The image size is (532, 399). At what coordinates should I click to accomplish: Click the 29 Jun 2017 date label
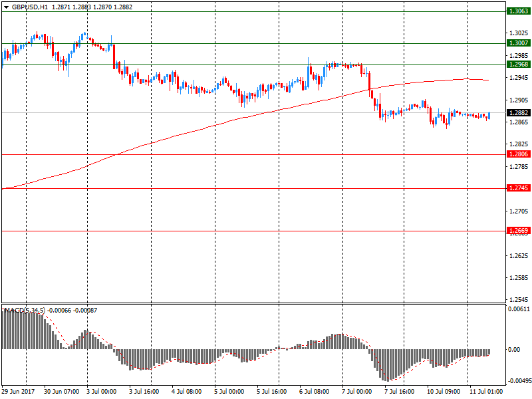pyautogui.click(x=19, y=392)
